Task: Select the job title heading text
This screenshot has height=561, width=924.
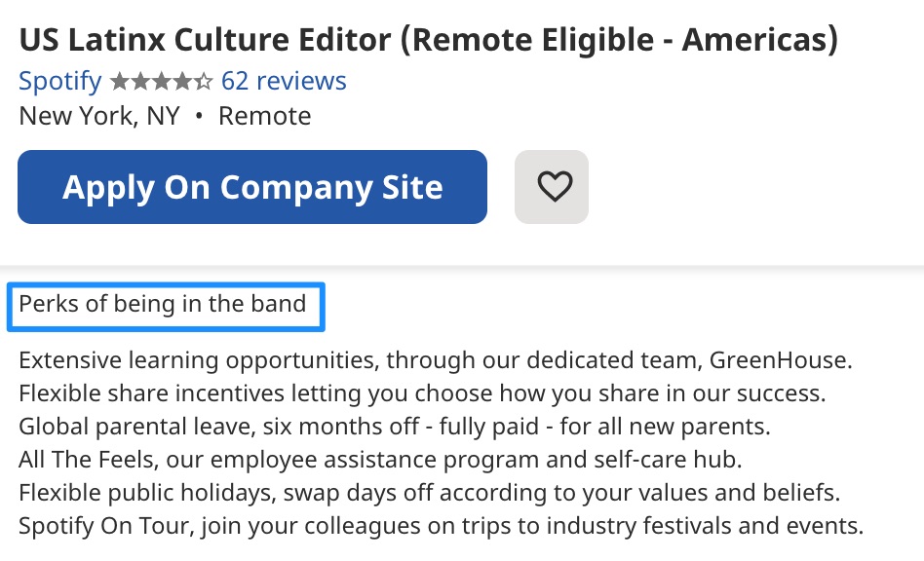Action: (x=429, y=39)
